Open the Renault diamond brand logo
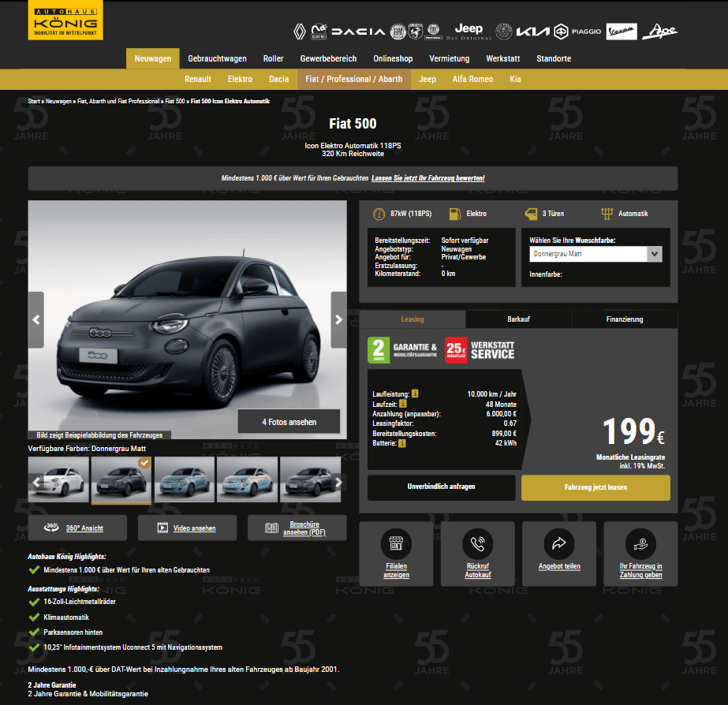Image resolution: width=728 pixels, height=705 pixels. (x=300, y=32)
